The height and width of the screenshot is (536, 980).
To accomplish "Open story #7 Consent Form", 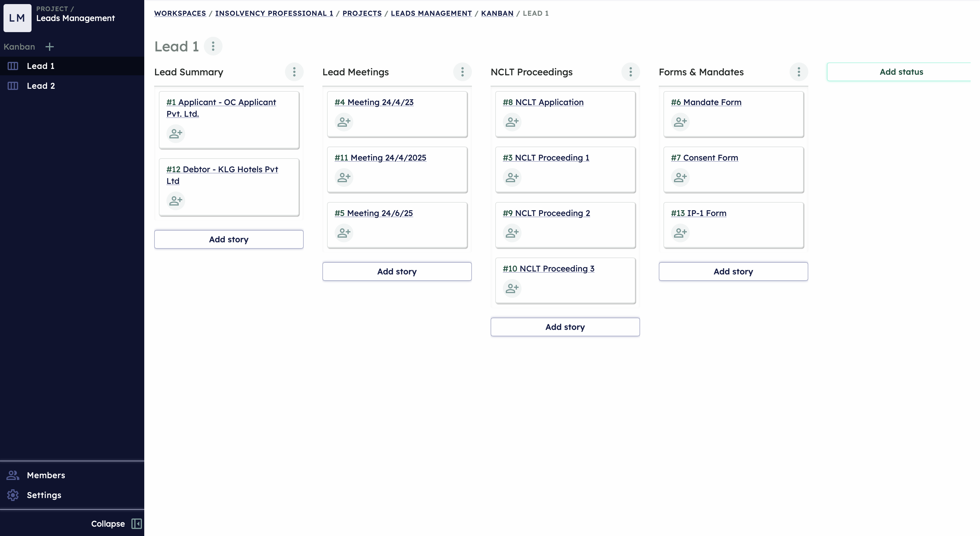I will (x=704, y=158).
